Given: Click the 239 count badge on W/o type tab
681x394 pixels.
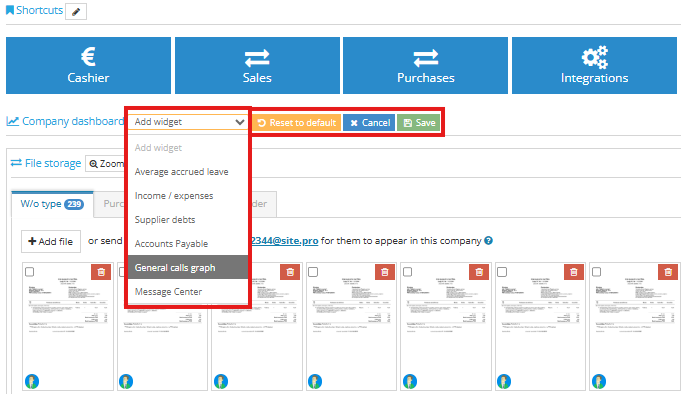Looking at the screenshot, I should [x=74, y=204].
